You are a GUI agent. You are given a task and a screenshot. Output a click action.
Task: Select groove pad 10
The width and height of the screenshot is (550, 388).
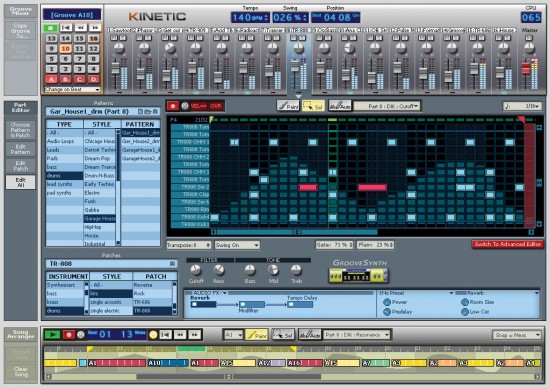pyautogui.click(x=65, y=49)
